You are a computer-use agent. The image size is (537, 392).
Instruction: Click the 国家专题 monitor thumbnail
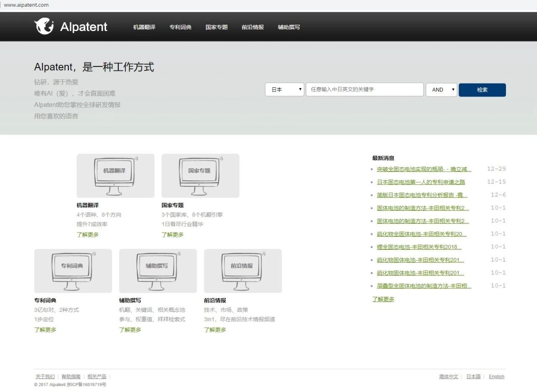pos(201,175)
